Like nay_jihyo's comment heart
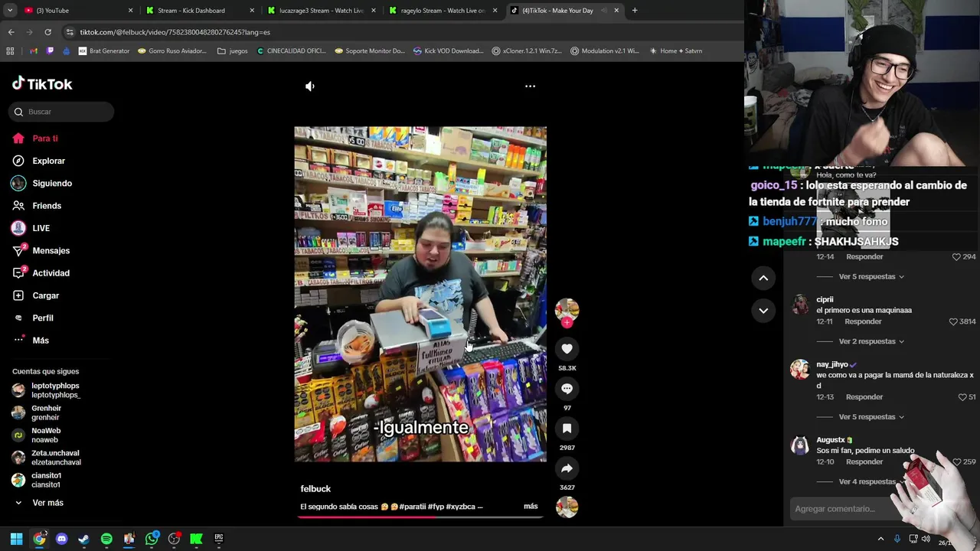The height and width of the screenshot is (551, 980). (962, 397)
